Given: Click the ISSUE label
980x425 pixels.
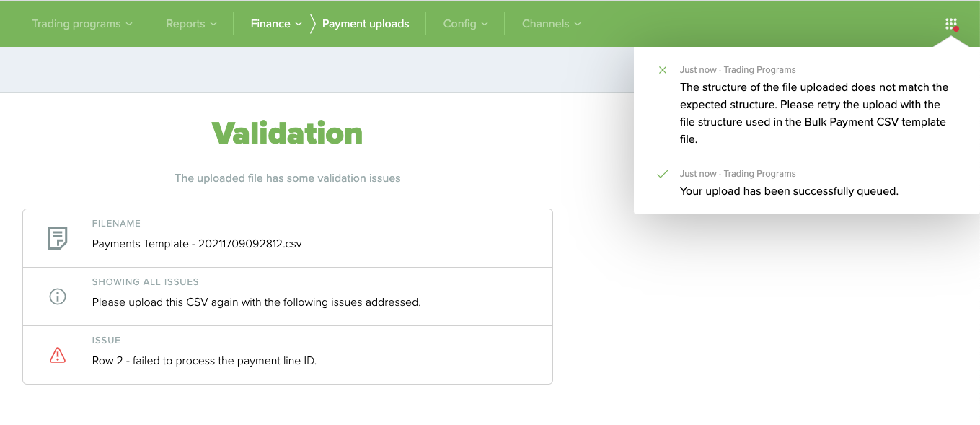Looking at the screenshot, I should click(x=106, y=341).
